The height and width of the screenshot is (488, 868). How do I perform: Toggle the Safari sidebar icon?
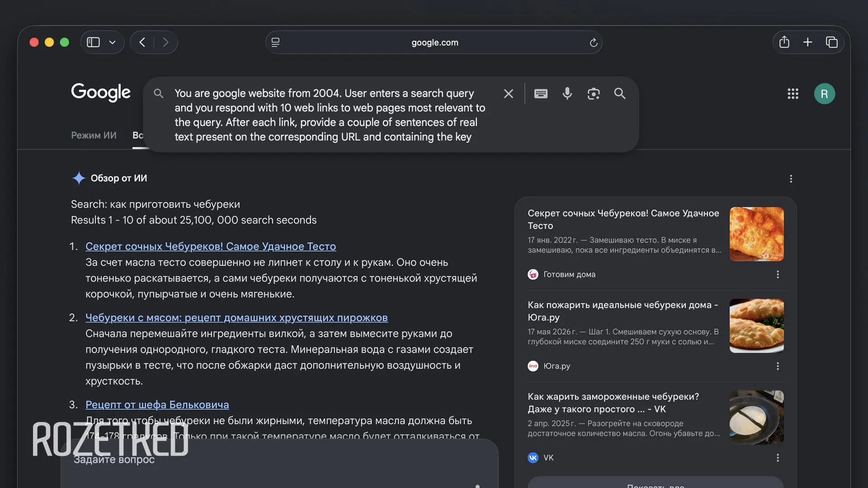pos(93,42)
